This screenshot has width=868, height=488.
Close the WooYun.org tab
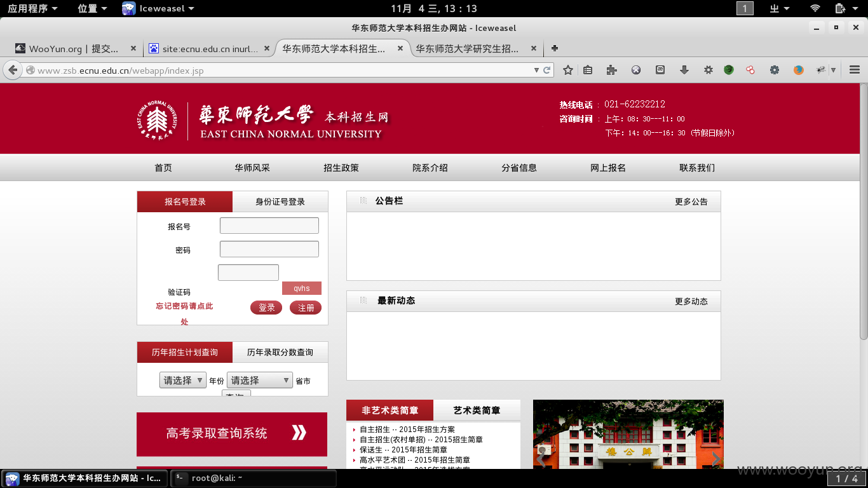point(133,48)
